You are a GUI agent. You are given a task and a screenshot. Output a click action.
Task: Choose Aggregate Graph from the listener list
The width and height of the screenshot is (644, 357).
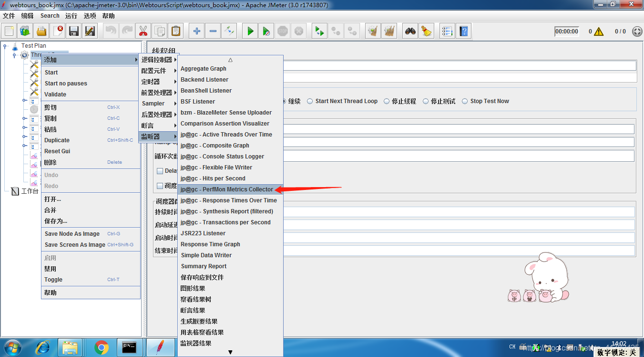231,69
